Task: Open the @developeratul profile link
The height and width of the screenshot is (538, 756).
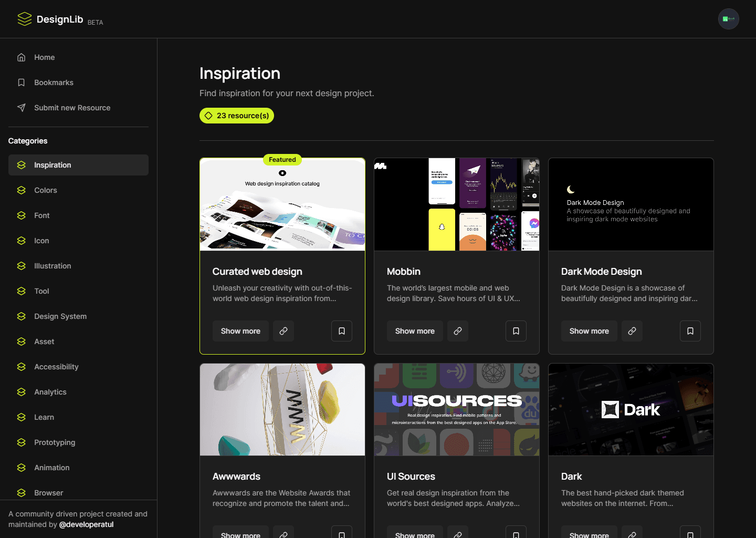Action: coord(86,524)
